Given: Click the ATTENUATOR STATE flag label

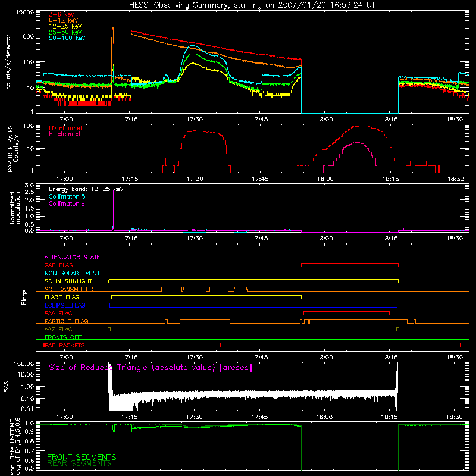Looking at the screenshot, I should tap(72, 257).
